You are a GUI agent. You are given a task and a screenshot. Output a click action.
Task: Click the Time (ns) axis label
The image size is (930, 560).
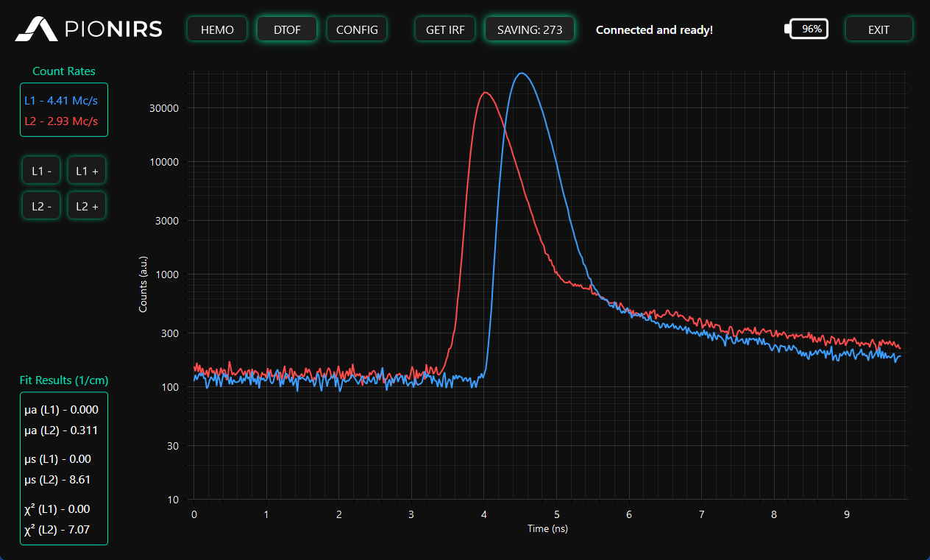coord(547,528)
